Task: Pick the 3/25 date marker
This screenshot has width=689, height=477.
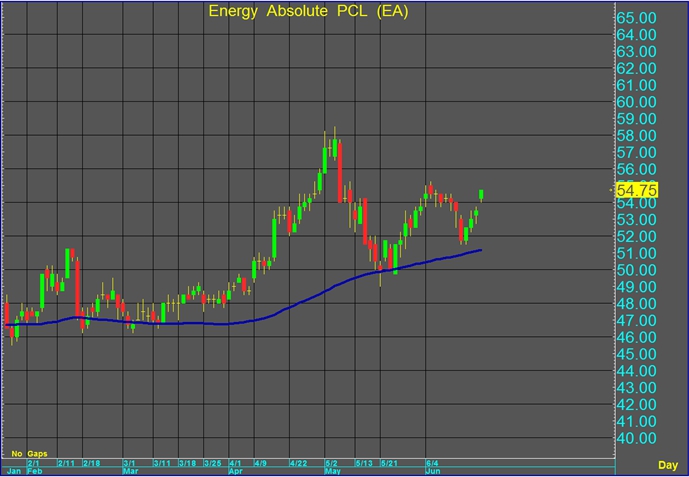Action: [x=213, y=463]
